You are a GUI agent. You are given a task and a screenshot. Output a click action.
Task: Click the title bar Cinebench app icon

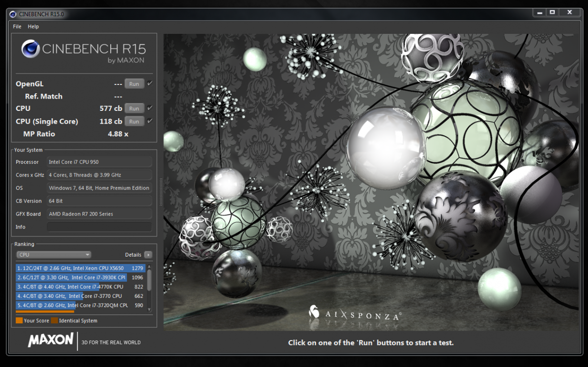[x=13, y=14]
